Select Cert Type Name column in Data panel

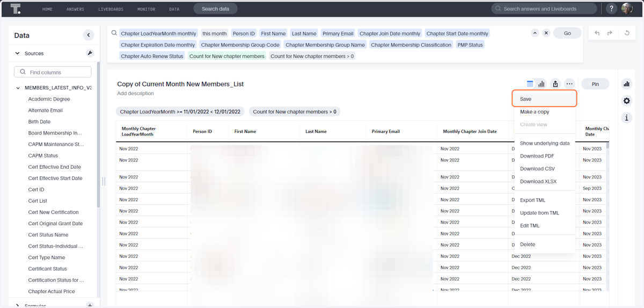coord(47,257)
